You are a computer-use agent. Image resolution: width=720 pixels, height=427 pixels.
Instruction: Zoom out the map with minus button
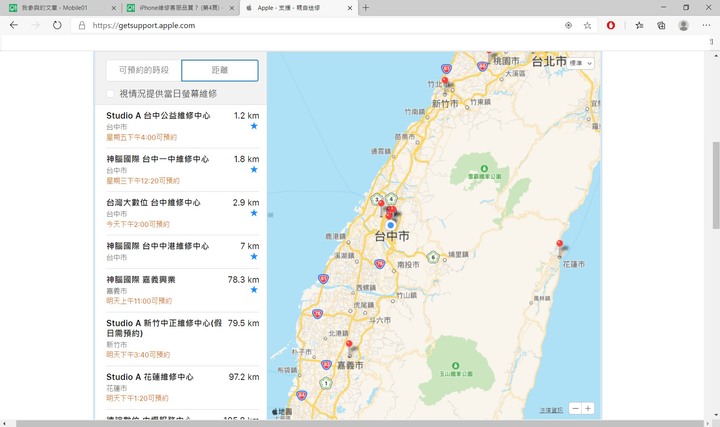pyautogui.click(x=575, y=408)
